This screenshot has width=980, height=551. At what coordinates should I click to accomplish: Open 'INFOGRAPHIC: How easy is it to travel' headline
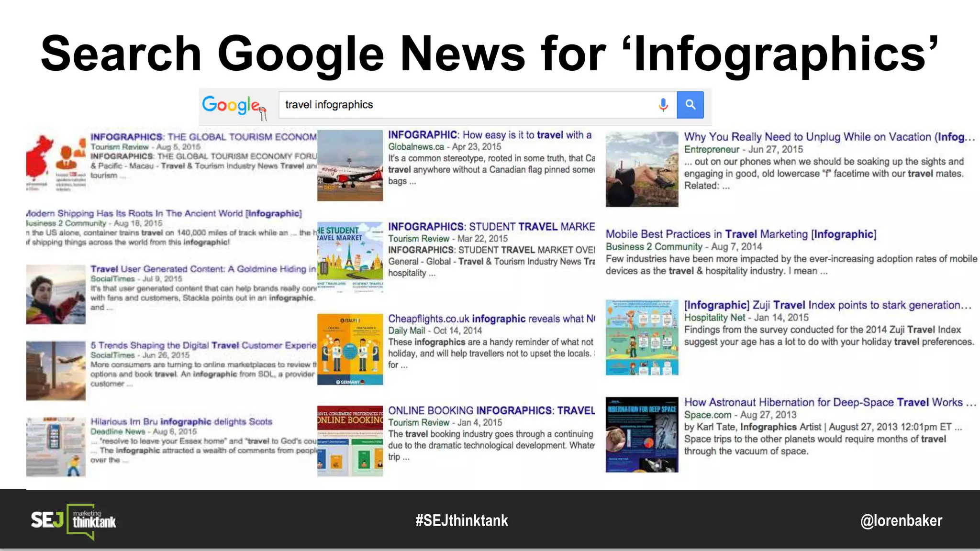490,135
